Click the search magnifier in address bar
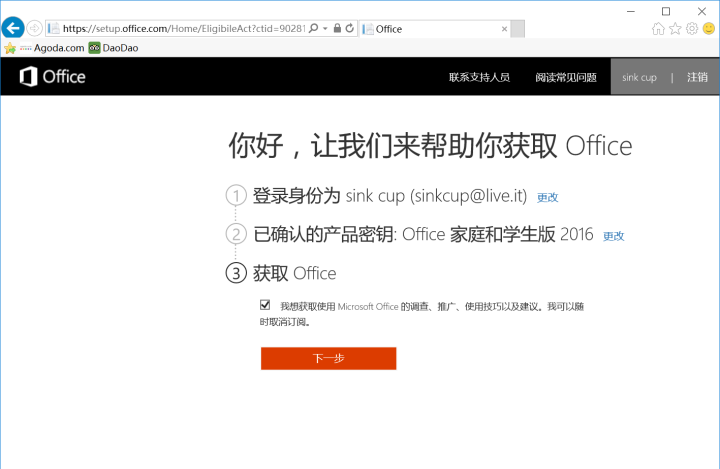 [x=314, y=28]
